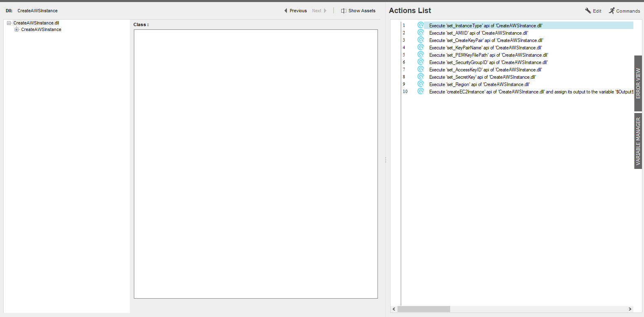This screenshot has height=317, width=644.
Task: Open the Variable Manager side tab
Action: [638, 141]
